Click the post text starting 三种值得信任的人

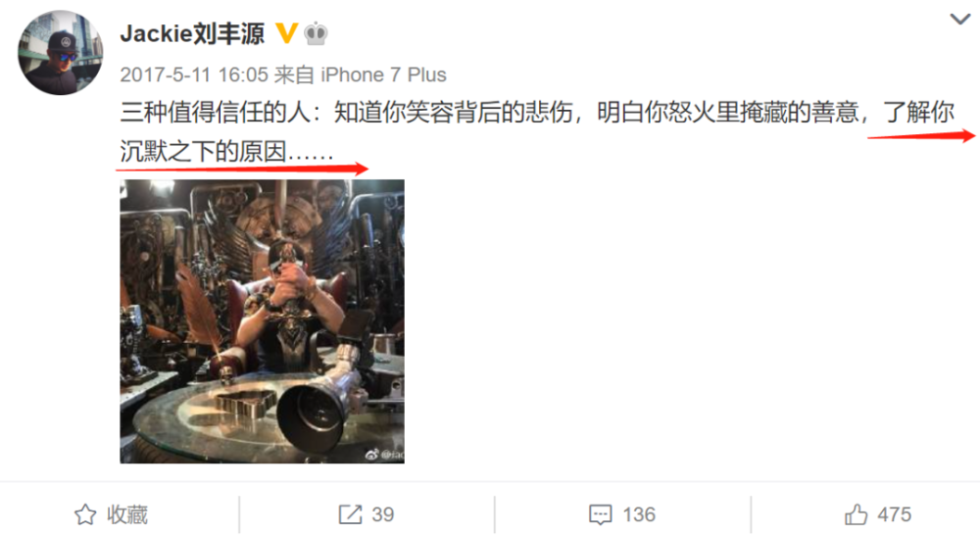(537, 132)
